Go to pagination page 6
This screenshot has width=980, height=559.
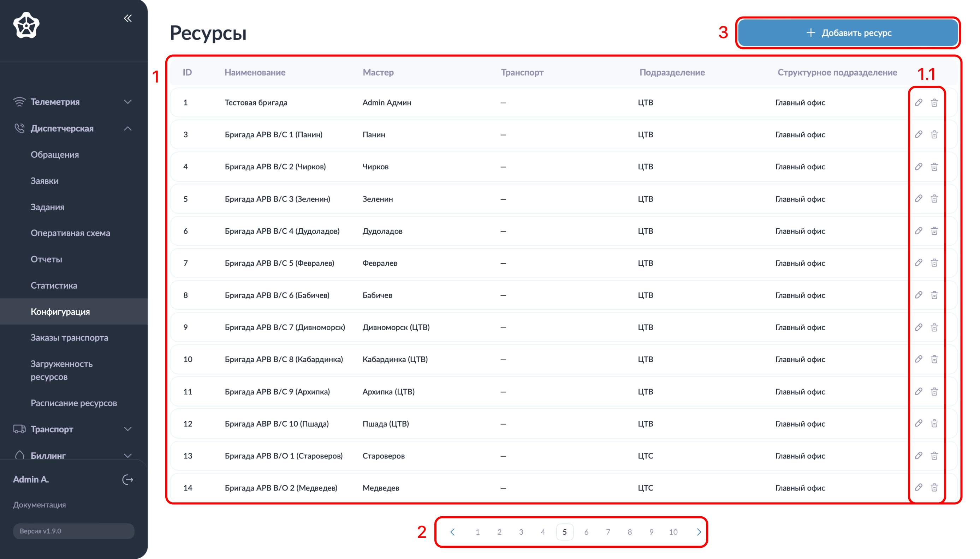[586, 532]
